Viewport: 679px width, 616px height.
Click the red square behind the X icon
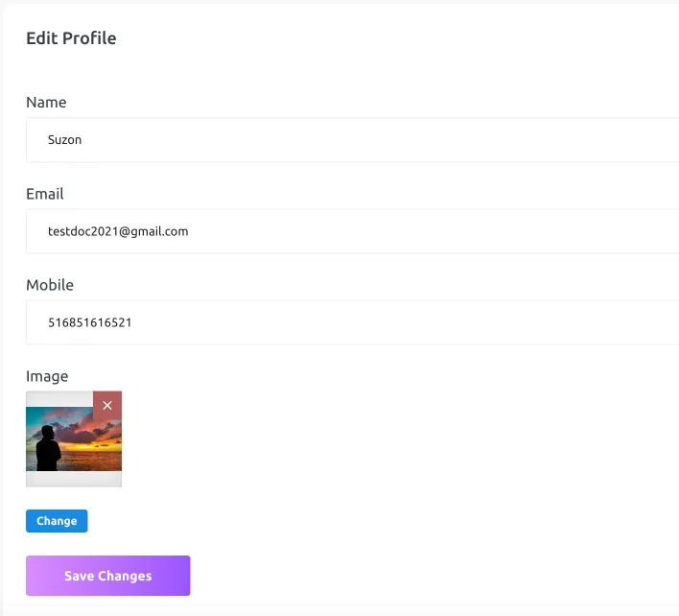click(x=107, y=406)
